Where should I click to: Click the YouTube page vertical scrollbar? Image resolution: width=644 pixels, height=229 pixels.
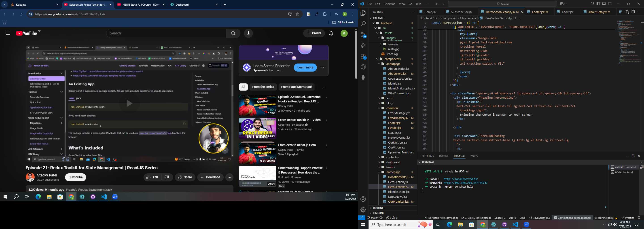[x=356, y=55]
